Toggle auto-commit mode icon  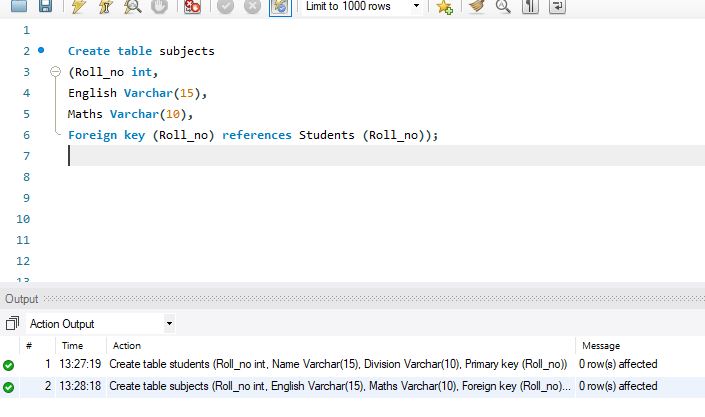click(280, 7)
